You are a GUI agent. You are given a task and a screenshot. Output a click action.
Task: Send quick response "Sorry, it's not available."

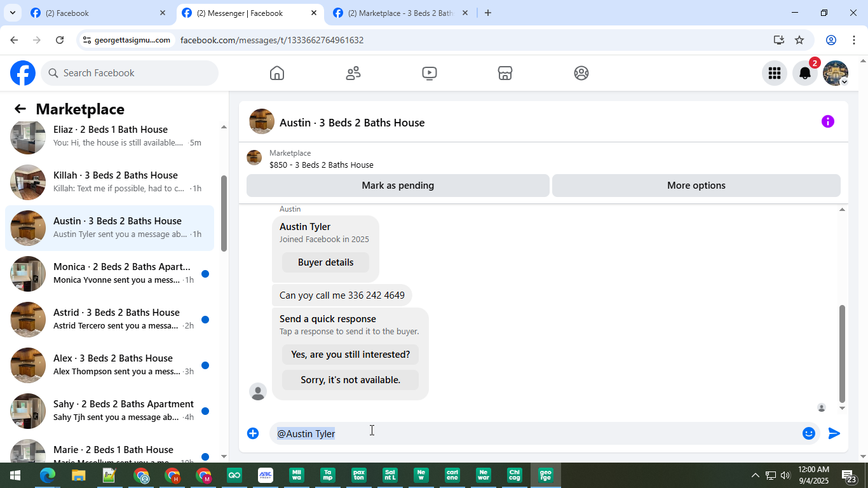(351, 380)
